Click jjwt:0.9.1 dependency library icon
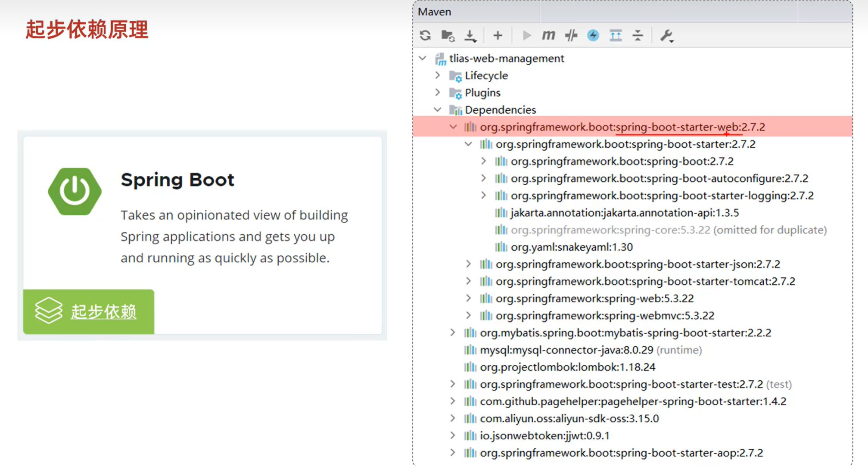 pos(470,435)
